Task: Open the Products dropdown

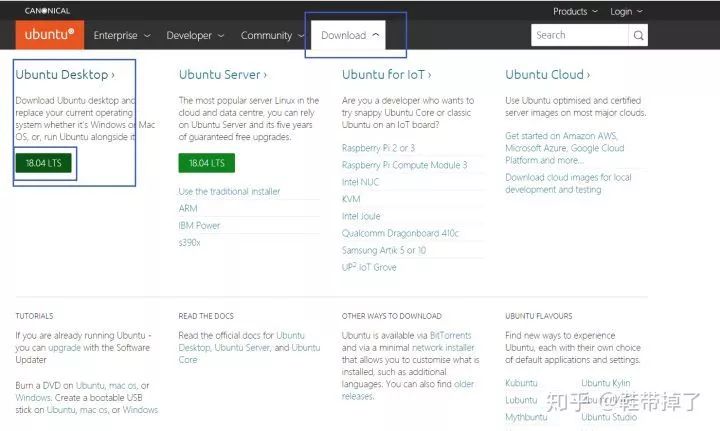Action: (x=575, y=11)
